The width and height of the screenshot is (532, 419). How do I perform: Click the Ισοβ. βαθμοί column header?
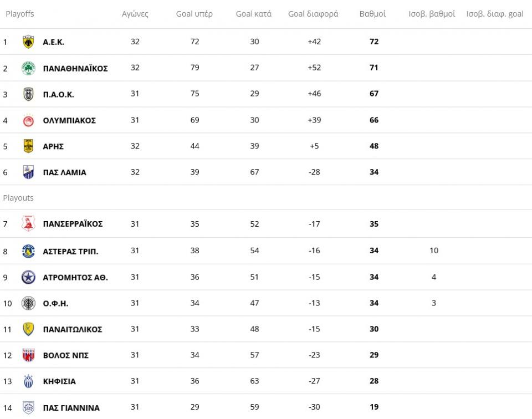tap(432, 14)
